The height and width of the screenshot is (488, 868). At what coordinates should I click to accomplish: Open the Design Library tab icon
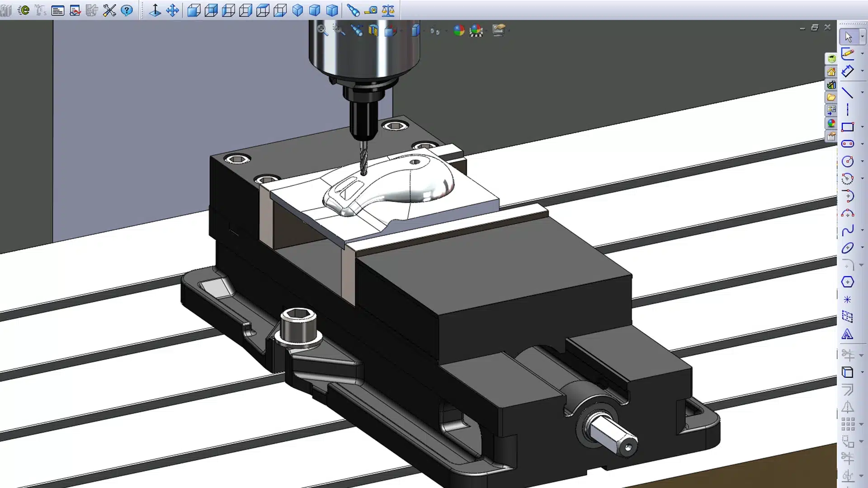click(831, 84)
